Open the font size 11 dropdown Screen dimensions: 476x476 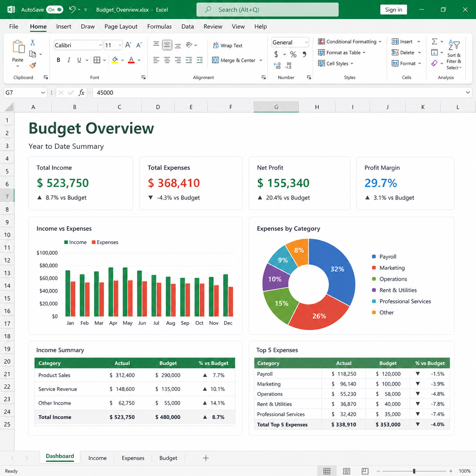[120, 45]
